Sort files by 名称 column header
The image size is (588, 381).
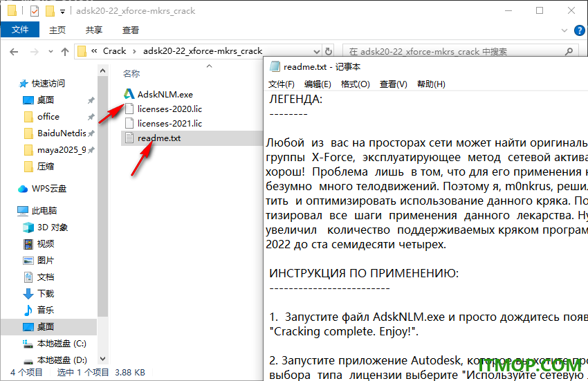pyautogui.click(x=131, y=74)
